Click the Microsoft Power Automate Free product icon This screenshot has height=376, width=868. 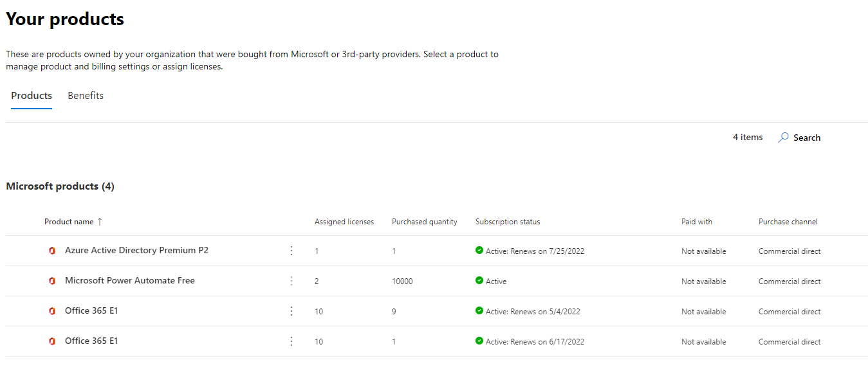point(51,281)
